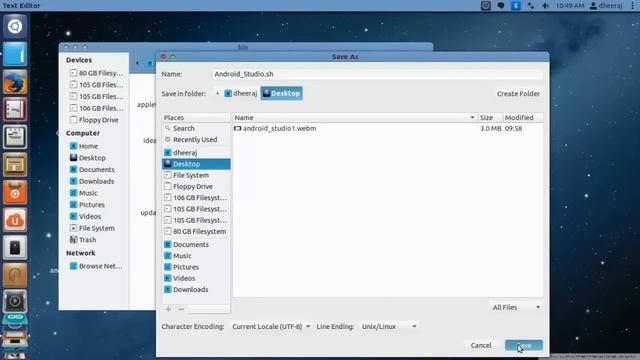
Task: Click the network indicator in top panel
Action: pos(531,6)
